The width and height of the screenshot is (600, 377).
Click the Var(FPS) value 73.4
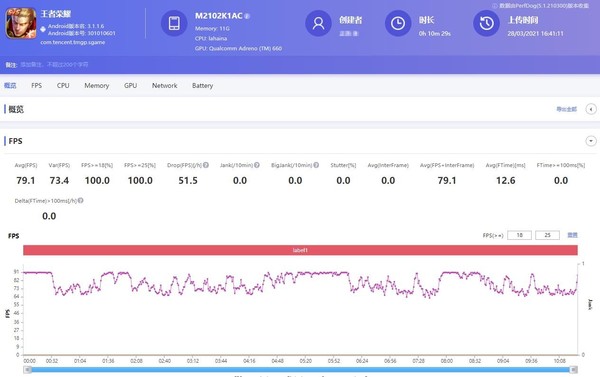[59, 180]
